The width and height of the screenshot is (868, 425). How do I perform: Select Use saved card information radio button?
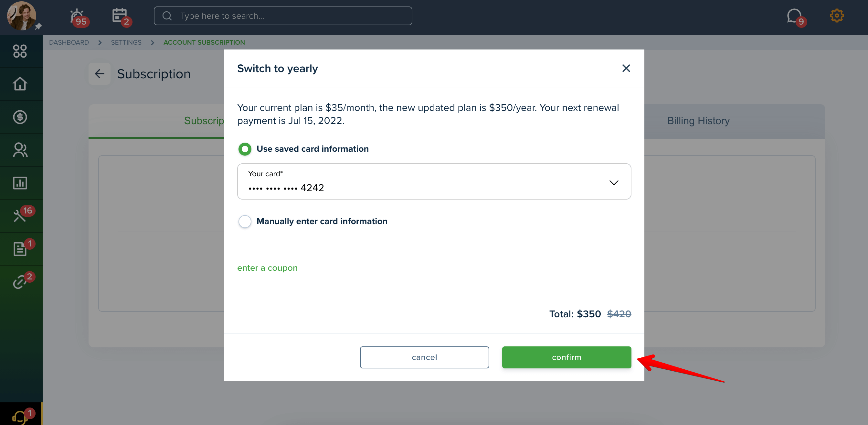pyautogui.click(x=245, y=149)
